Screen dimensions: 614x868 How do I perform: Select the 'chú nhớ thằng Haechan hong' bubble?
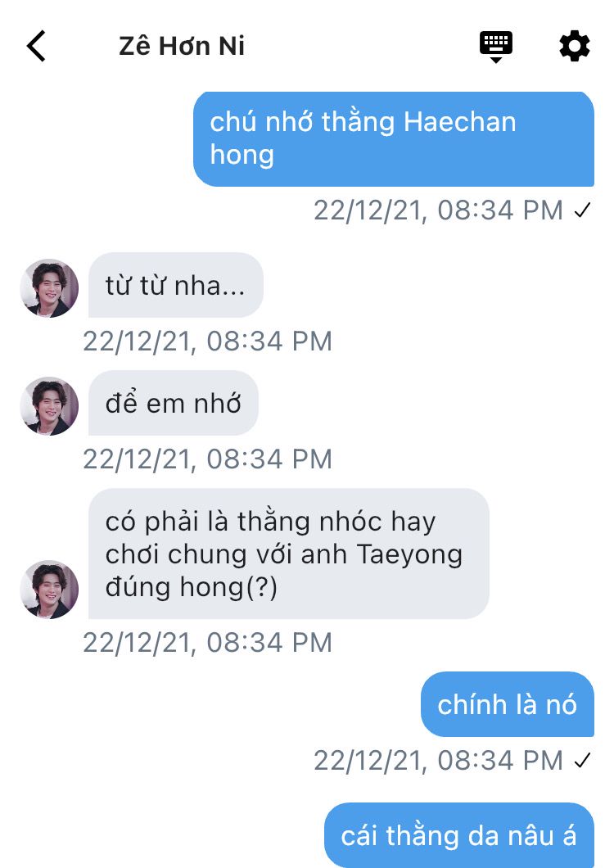pyautogui.click(x=394, y=139)
